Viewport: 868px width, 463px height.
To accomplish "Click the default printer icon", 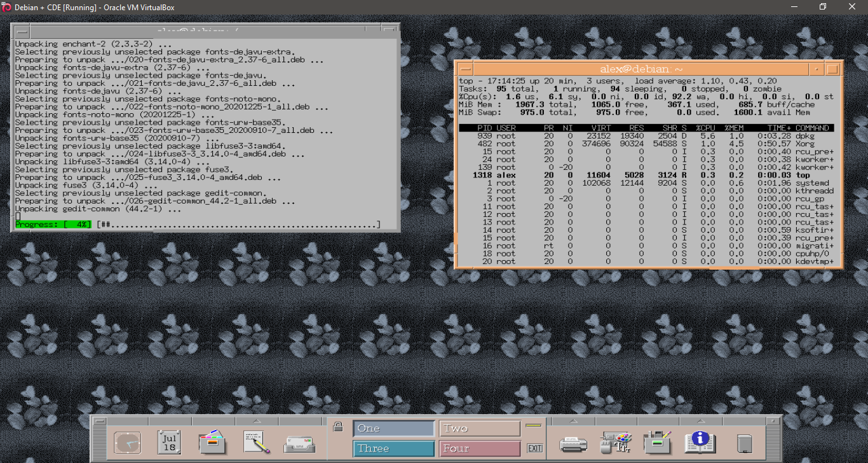I will click(573, 443).
